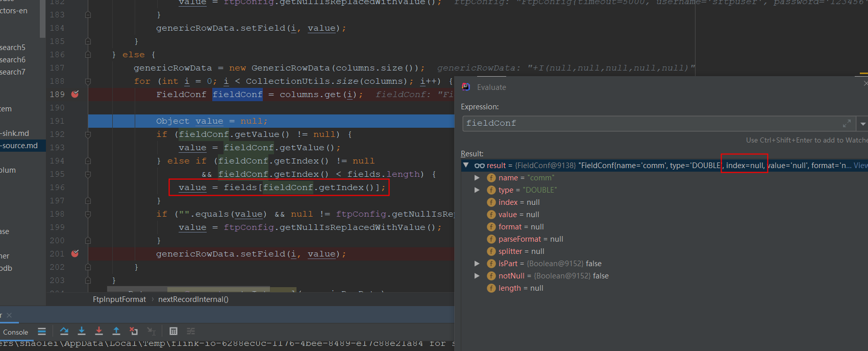Click the View link on result row

point(860,165)
